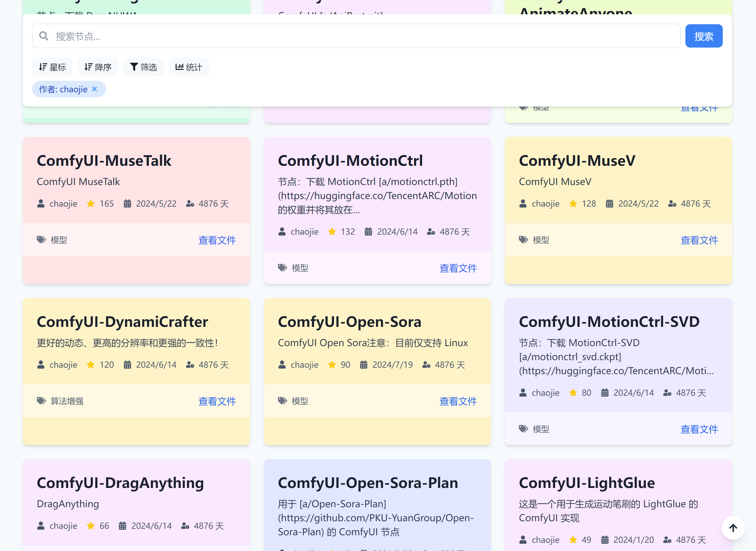Click the 算法增强 tag label
756x551 pixels.
(x=67, y=401)
